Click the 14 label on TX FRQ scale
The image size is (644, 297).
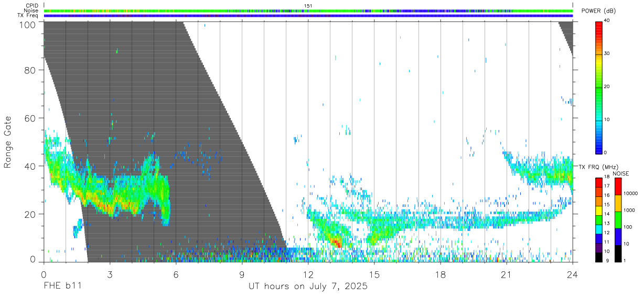pos(607,214)
